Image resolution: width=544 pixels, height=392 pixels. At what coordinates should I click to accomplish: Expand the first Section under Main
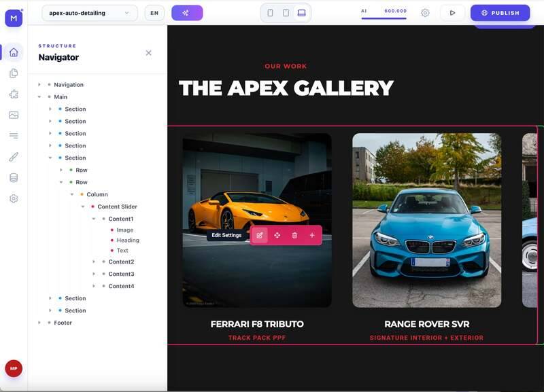click(x=50, y=109)
